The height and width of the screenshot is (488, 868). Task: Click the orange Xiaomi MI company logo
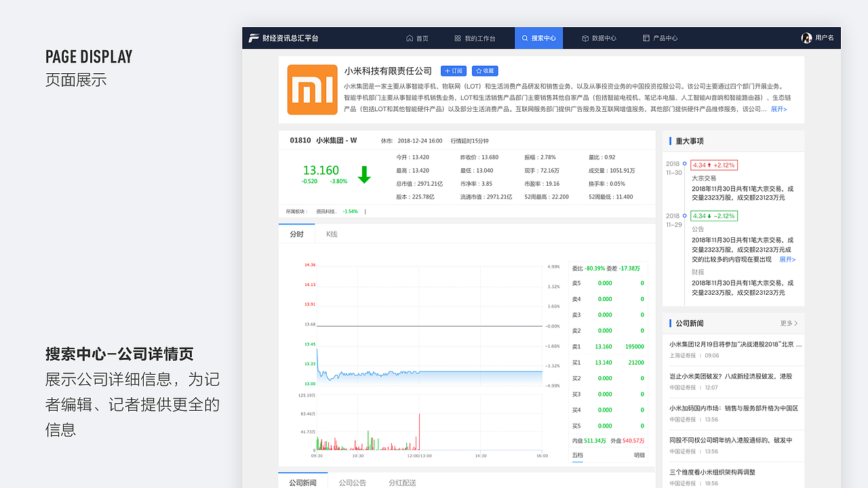click(x=312, y=89)
